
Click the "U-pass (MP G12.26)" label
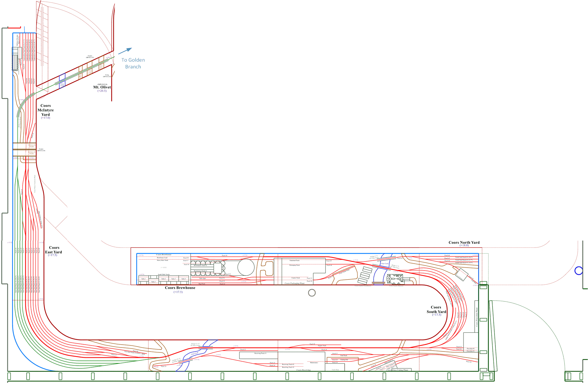(x=41, y=150)
